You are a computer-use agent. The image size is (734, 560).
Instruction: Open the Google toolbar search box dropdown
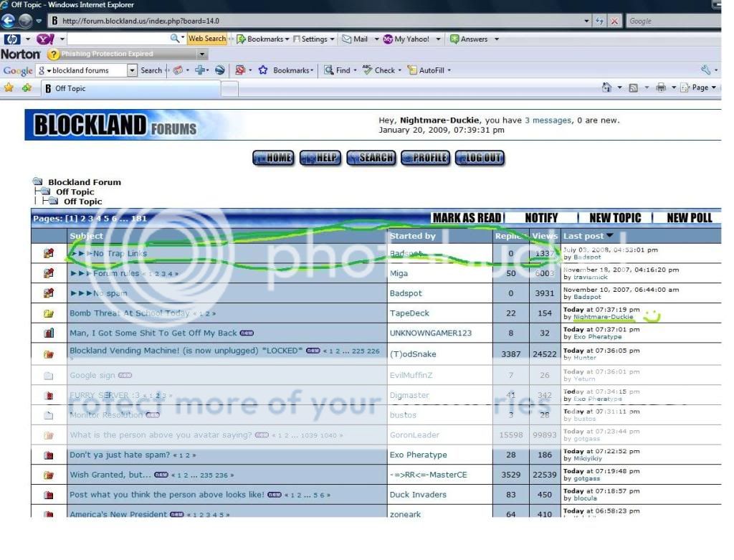point(132,71)
